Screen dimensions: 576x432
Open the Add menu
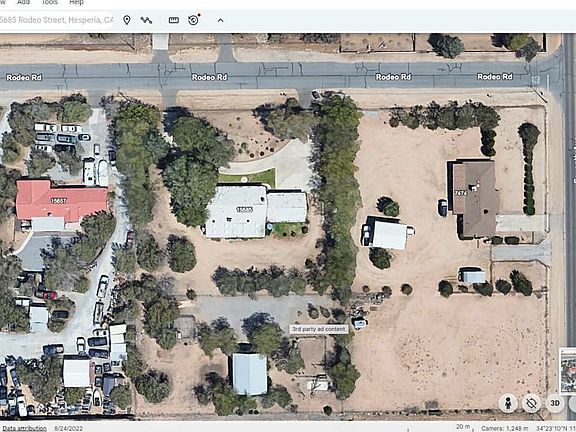pos(24,2)
